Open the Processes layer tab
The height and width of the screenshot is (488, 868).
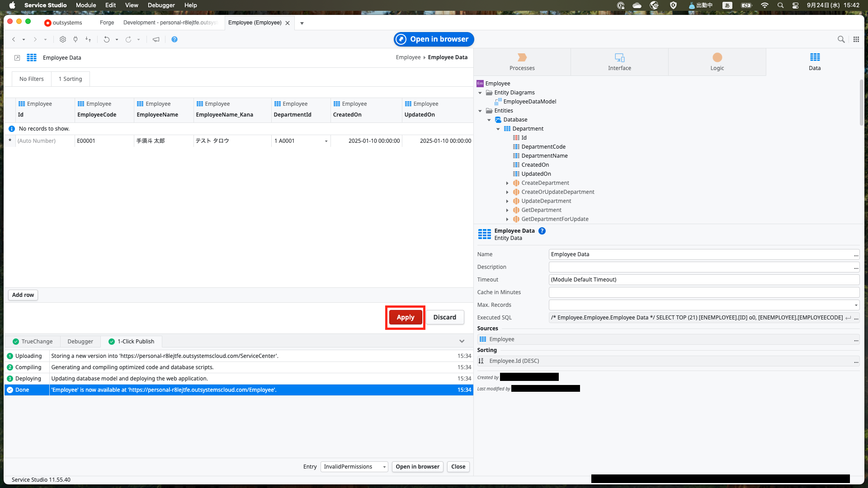[522, 62]
